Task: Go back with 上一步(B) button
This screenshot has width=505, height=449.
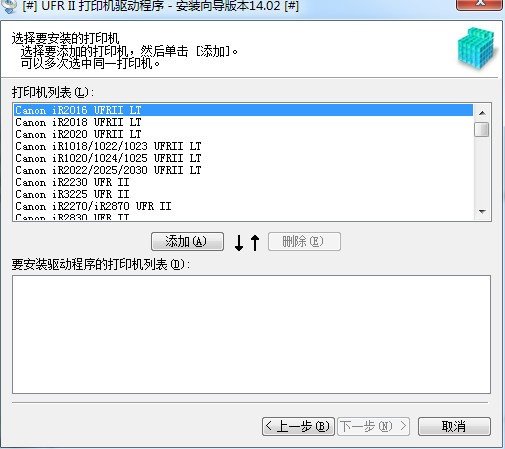Action: click(298, 426)
